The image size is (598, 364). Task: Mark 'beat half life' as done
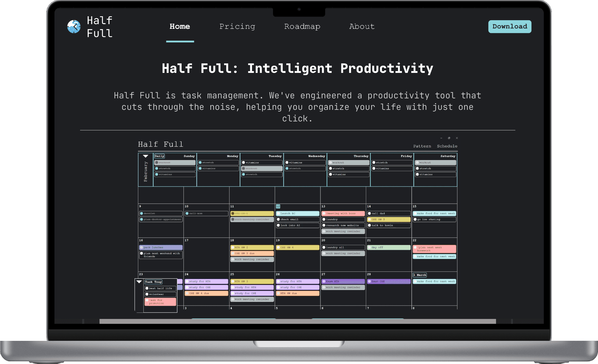[x=147, y=288]
